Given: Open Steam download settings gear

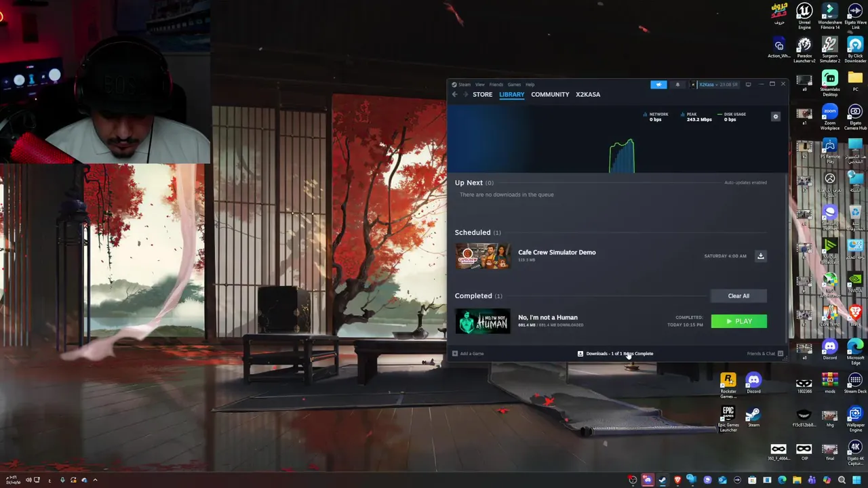Looking at the screenshot, I should coord(776,117).
